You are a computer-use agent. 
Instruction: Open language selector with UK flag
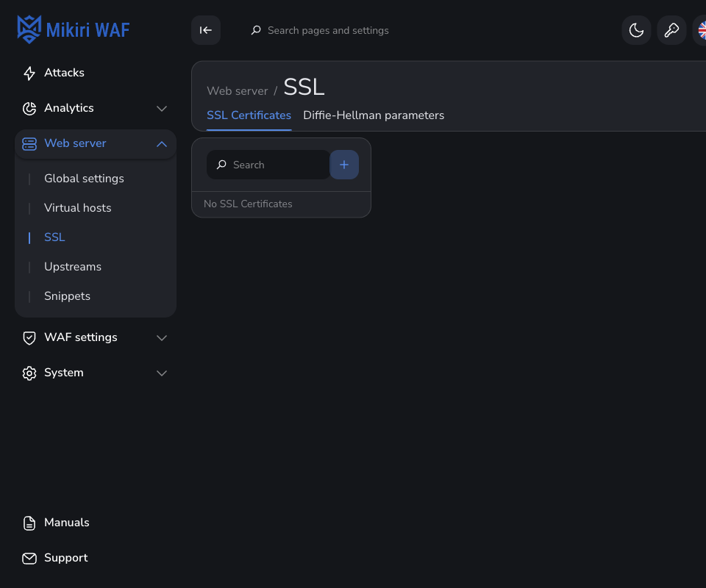tap(702, 30)
